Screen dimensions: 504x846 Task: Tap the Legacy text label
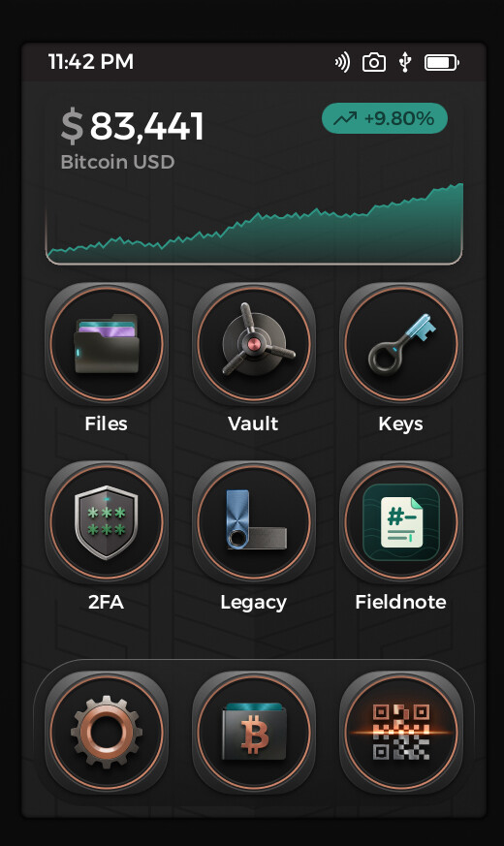click(x=254, y=603)
